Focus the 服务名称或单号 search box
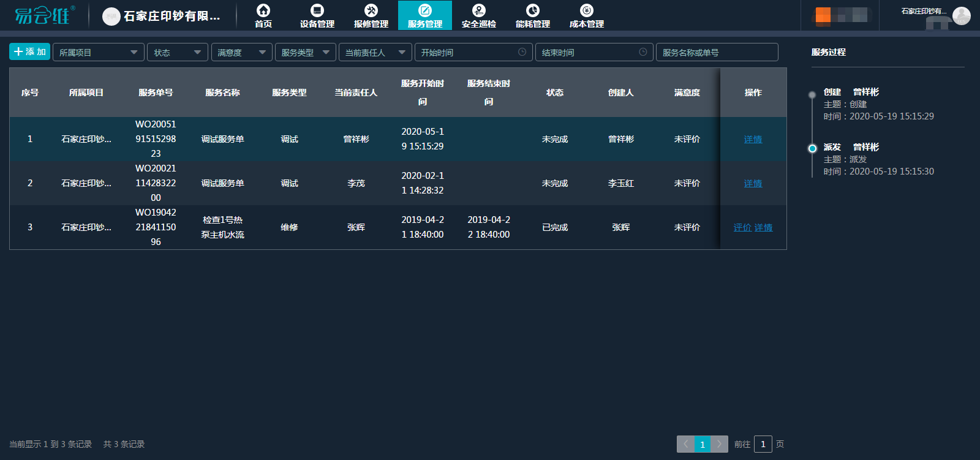Viewport: 980px width, 460px height. (717, 53)
